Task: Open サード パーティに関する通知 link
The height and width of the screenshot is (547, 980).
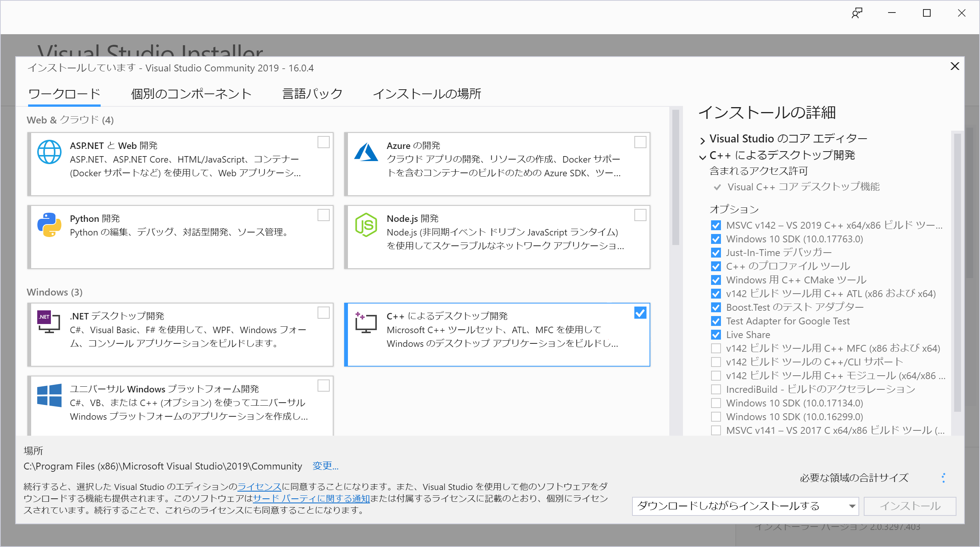Action: coord(311,498)
